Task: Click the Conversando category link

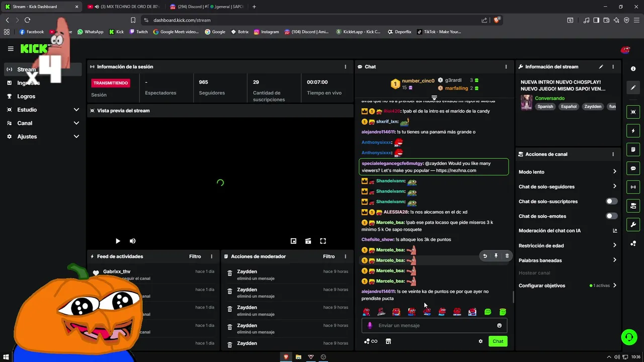Action: pyautogui.click(x=549, y=98)
